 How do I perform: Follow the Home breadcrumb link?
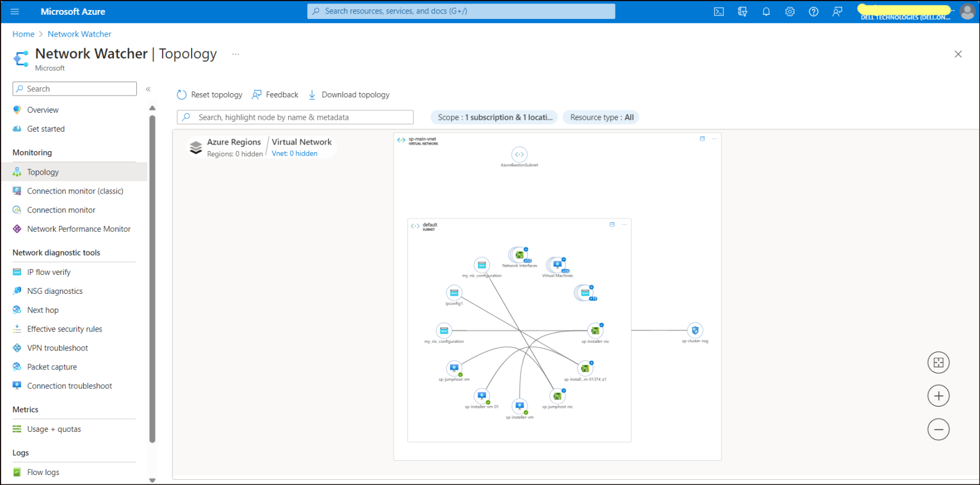[24, 34]
